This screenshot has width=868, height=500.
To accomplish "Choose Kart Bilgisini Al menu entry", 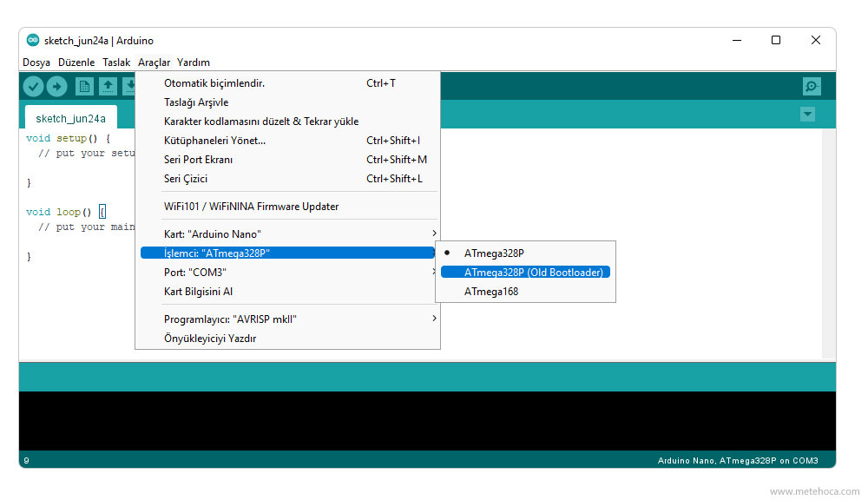I will point(288,292).
